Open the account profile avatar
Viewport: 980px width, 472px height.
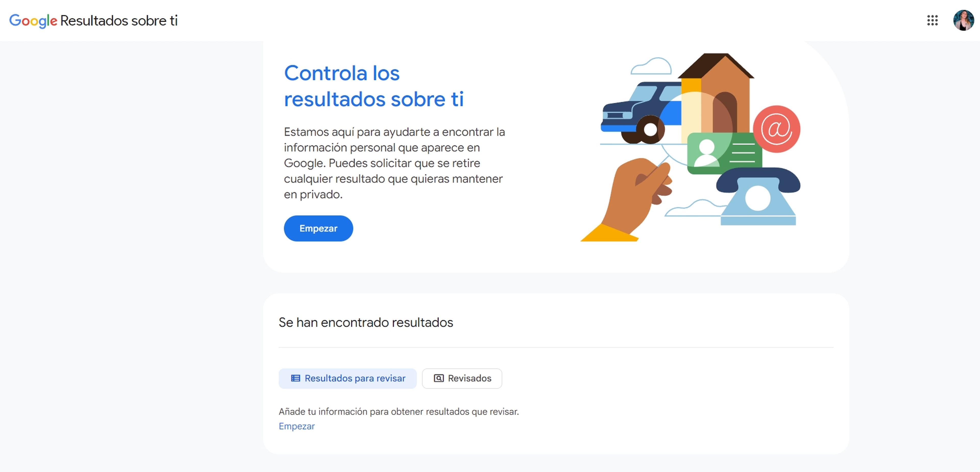[963, 21]
